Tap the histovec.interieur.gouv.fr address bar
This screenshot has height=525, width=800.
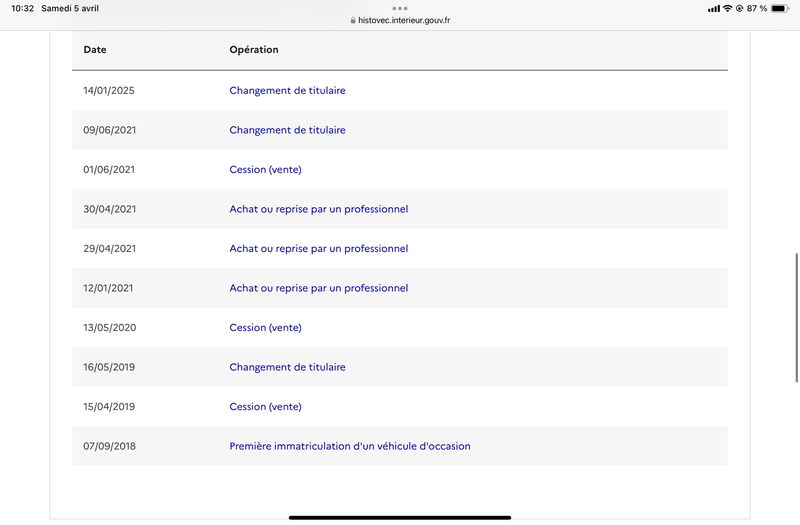[403, 20]
